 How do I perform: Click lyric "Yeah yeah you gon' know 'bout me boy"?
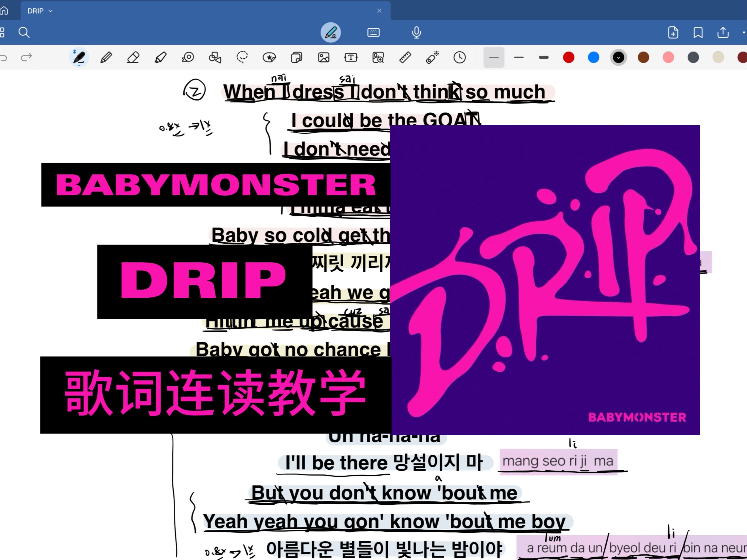pyautogui.click(x=384, y=521)
